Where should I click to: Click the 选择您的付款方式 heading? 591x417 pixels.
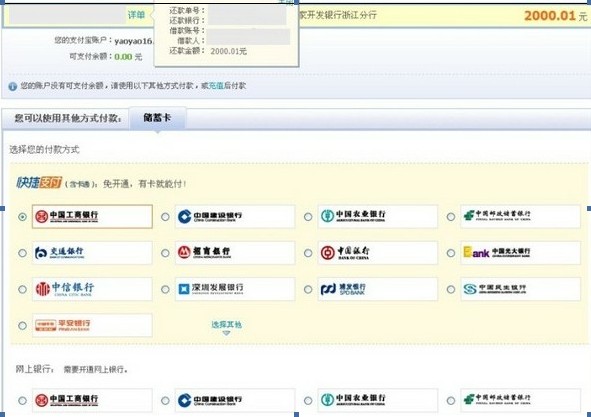44,150
